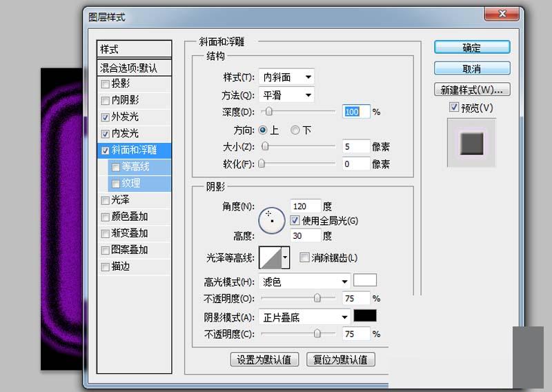
Task: Click the 确定 button
Action: (472, 48)
